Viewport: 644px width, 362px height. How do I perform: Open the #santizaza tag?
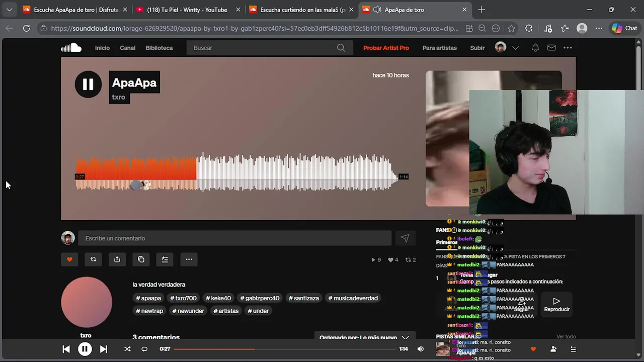coord(304,298)
